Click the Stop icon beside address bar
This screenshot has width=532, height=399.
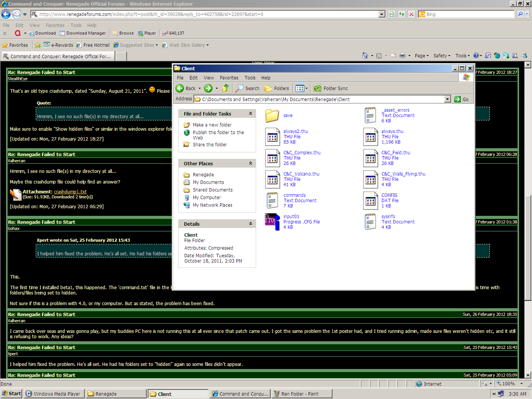pos(411,14)
